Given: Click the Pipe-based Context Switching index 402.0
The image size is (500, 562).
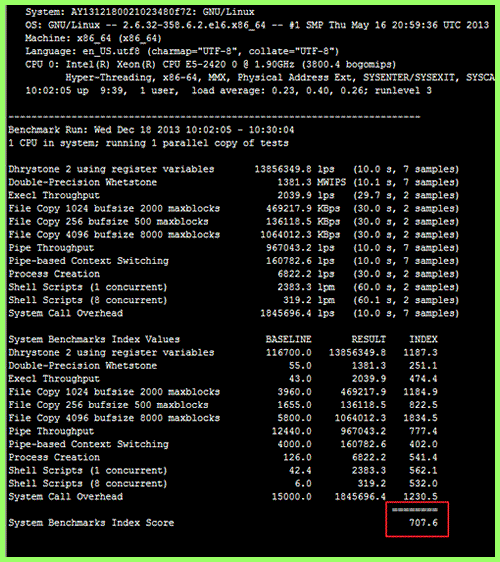Looking at the screenshot, I should 423,444.
